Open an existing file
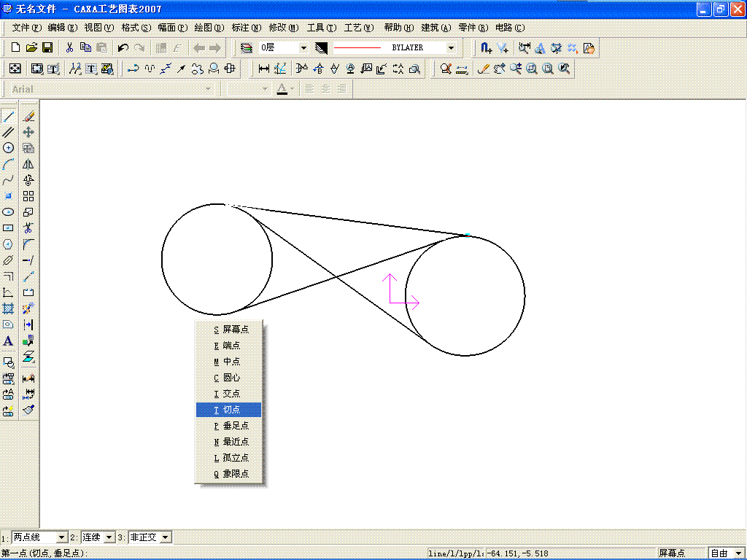 pyautogui.click(x=31, y=47)
